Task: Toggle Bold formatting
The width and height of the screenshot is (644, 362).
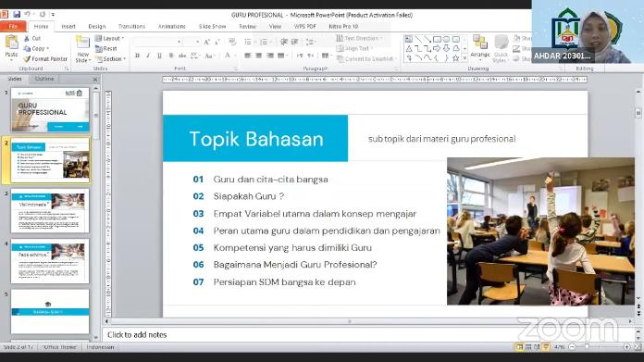Action: click(x=137, y=56)
